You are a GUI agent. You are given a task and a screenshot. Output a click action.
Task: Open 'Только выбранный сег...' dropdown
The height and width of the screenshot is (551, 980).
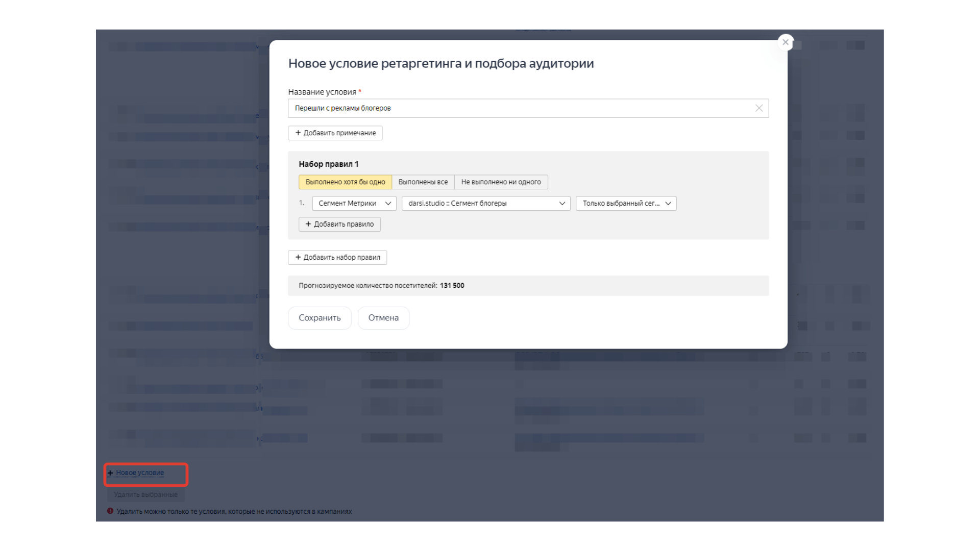pyautogui.click(x=626, y=204)
